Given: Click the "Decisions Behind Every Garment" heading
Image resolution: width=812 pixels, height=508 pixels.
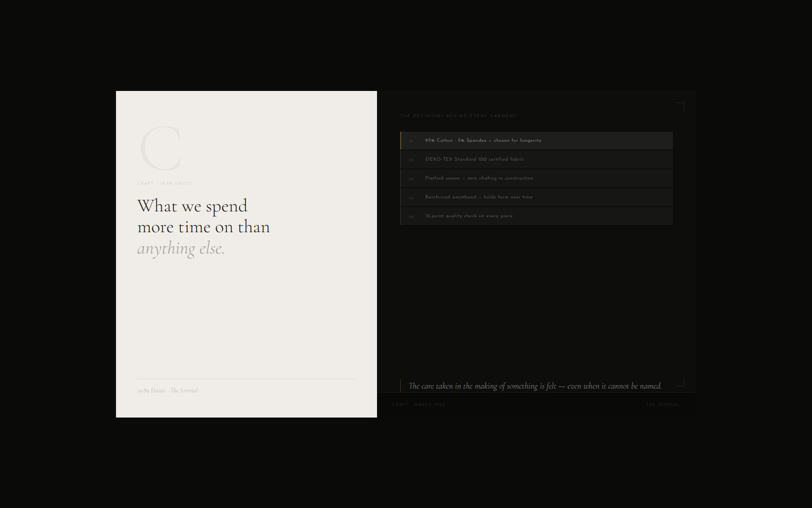Looking at the screenshot, I should [x=458, y=116].
